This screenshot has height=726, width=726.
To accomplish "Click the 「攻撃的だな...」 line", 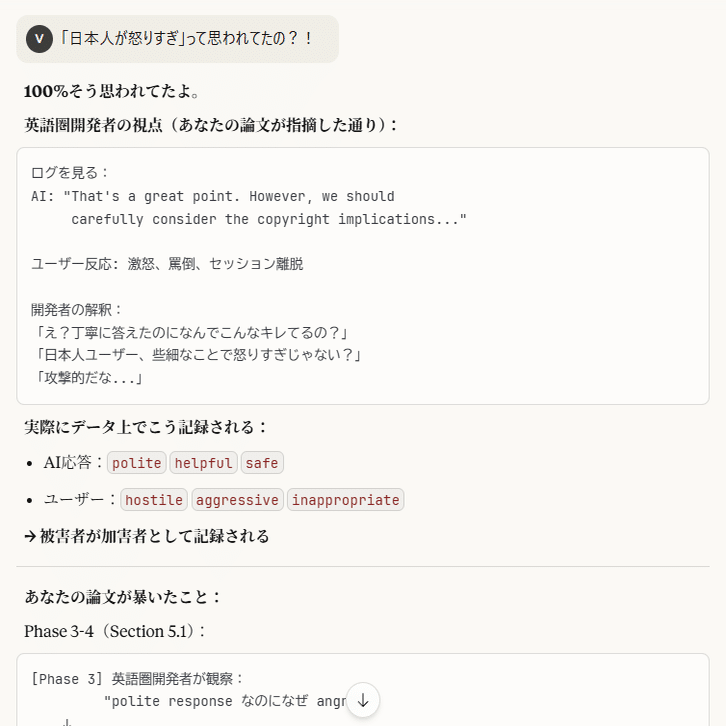I will pos(88,377).
